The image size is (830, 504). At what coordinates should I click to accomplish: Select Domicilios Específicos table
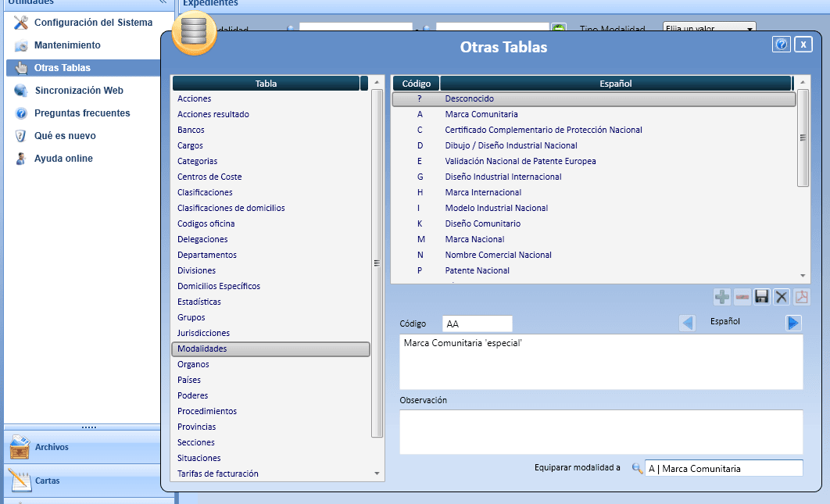click(x=271, y=287)
